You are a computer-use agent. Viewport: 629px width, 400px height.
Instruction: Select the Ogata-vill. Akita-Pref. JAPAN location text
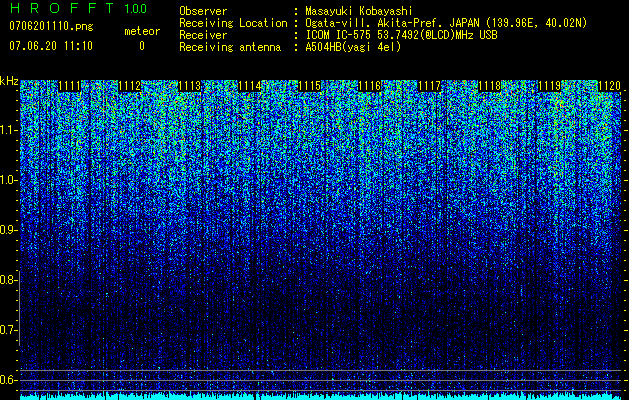pos(446,23)
